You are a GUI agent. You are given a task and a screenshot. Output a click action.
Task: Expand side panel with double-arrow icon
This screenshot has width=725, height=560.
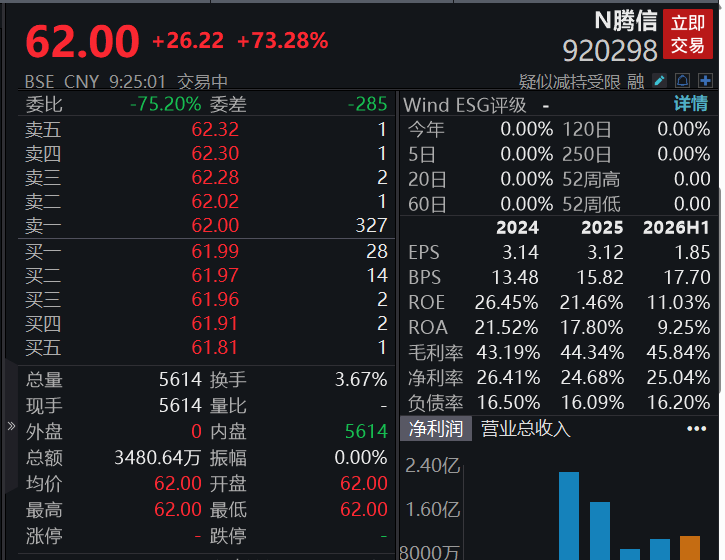pos(11,426)
